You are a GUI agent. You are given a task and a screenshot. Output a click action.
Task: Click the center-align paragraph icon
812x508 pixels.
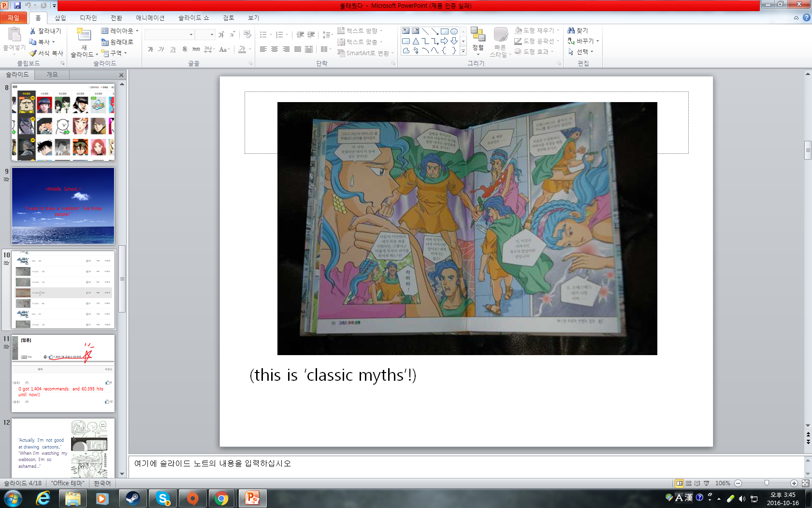tap(275, 49)
